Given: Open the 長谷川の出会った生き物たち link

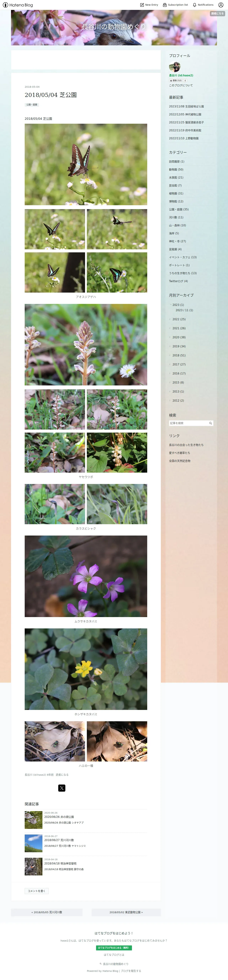Looking at the screenshot, I should (x=186, y=445).
